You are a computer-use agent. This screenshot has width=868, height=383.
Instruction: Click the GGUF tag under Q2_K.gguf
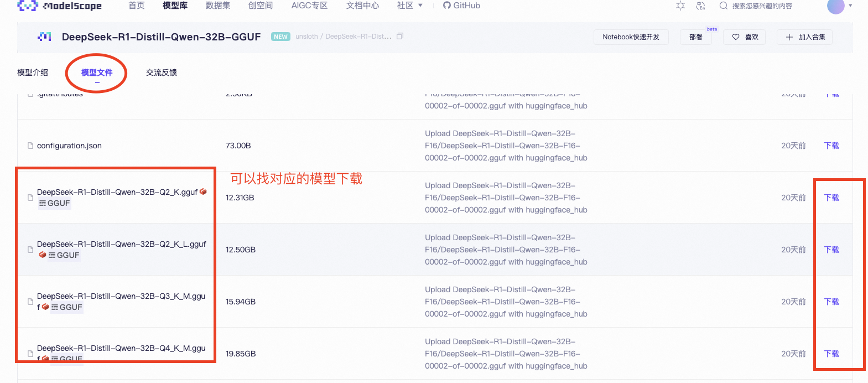(55, 203)
